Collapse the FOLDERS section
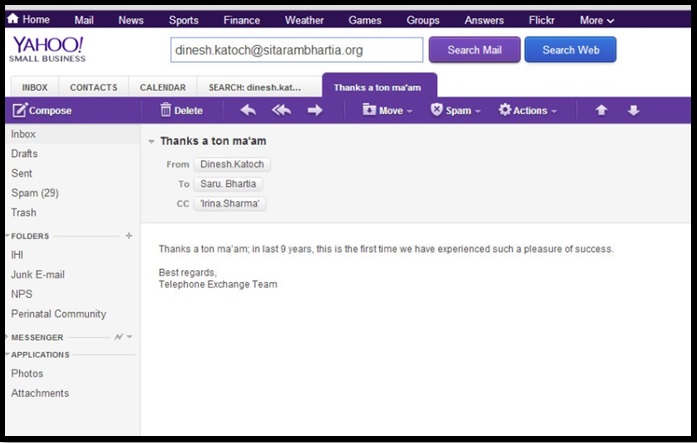This screenshot has width=697, height=443. pos(7,235)
